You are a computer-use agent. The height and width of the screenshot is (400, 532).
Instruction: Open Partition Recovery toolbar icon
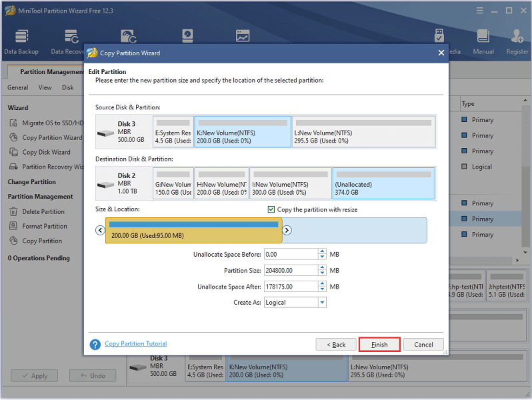(128, 36)
